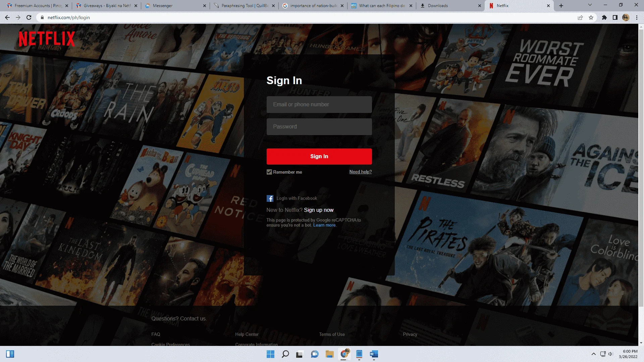Click the Sign up now link

tap(319, 210)
